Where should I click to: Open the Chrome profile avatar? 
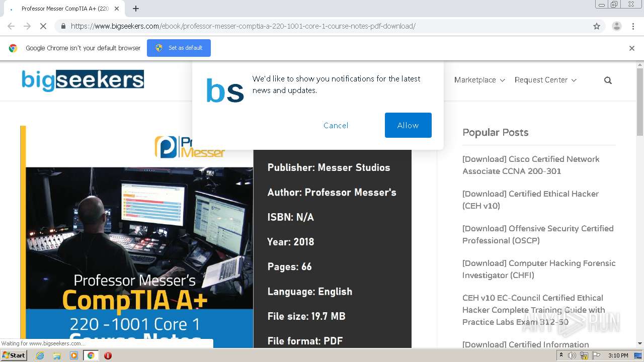pyautogui.click(x=616, y=26)
